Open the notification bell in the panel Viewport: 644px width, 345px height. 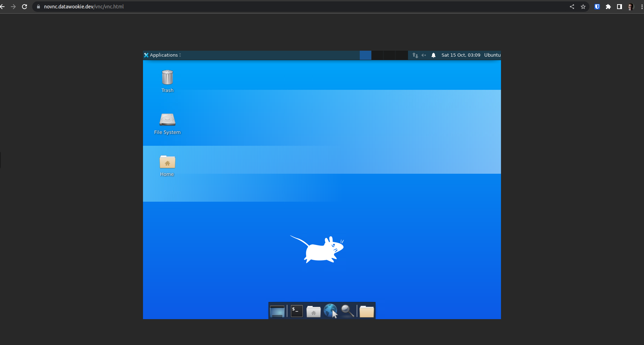pyautogui.click(x=434, y=55)
